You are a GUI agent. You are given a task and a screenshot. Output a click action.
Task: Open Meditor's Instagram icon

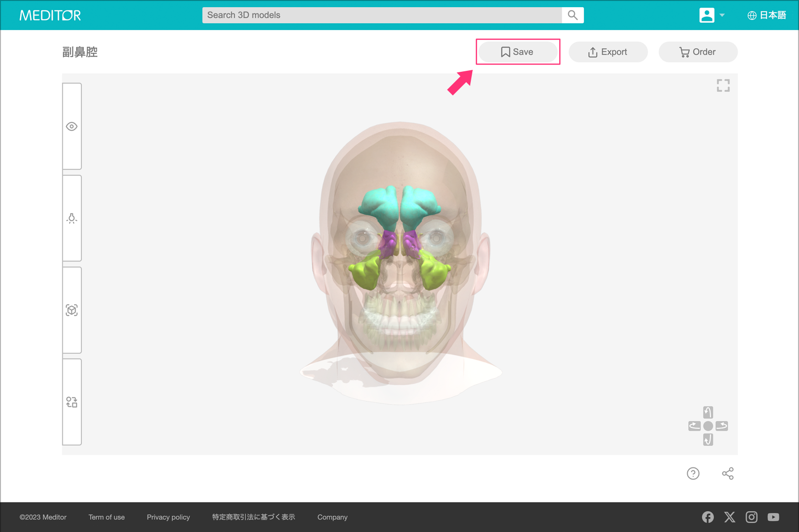751,517
